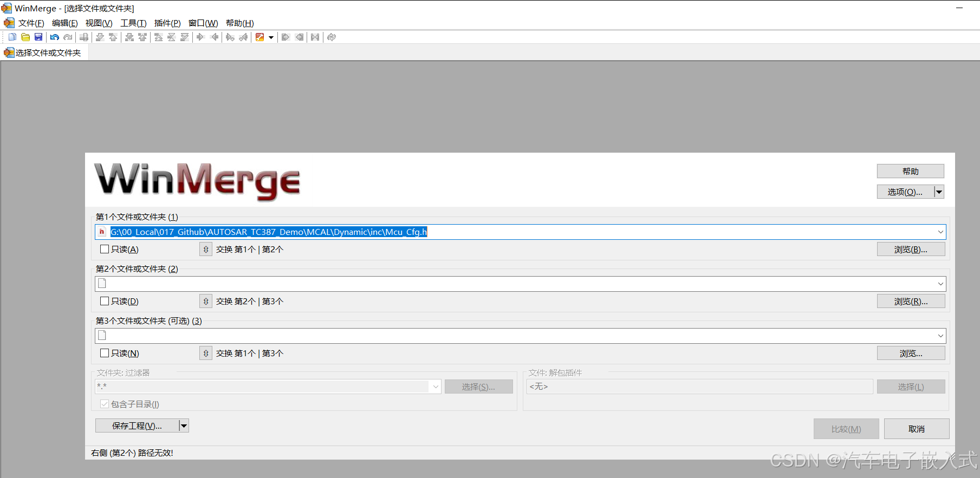980x478 pixels.
Task: Click the Open folder toolbar icon
Action: (25, 37)
